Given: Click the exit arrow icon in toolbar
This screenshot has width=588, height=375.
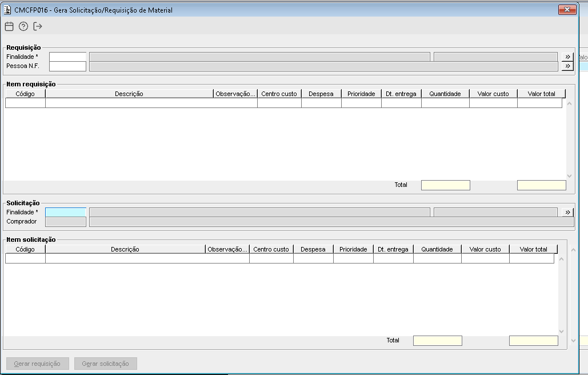Looking at the screenshot, I should [x=38, y=26].
